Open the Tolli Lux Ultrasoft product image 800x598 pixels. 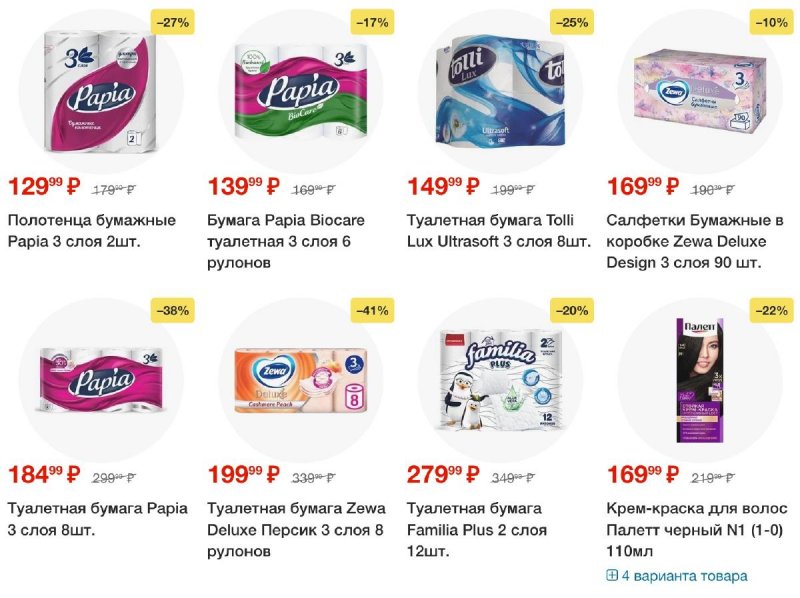click(500, 92)
